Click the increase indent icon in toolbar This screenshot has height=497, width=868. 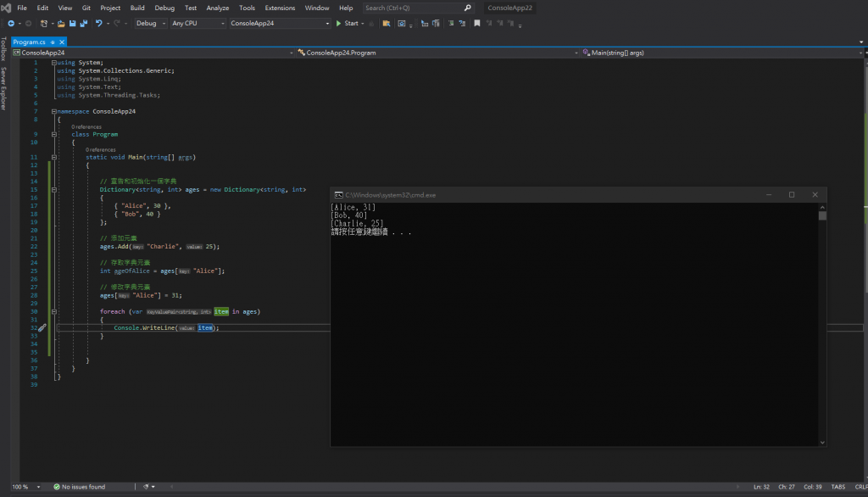pyautogui.click(x=437, y=23)
